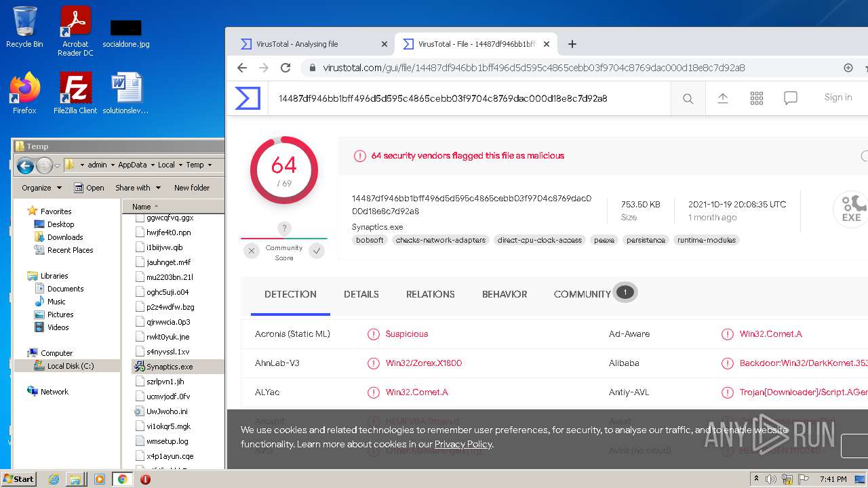
Task: Click VirusTotal upload file icon
Action: click(x=723, y=98)
